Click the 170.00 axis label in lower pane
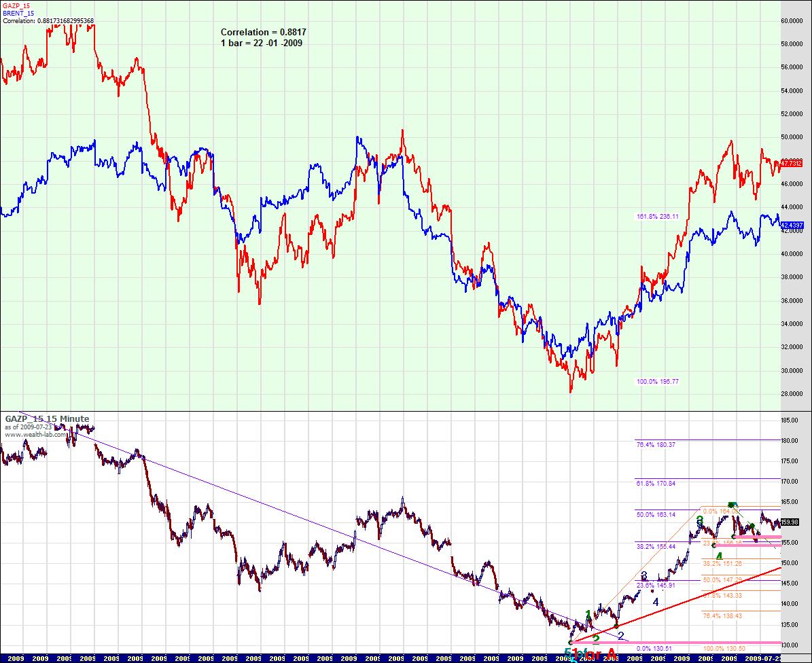Image resolution: width=812 pixels, height=663 pixels. coord(790,482)
